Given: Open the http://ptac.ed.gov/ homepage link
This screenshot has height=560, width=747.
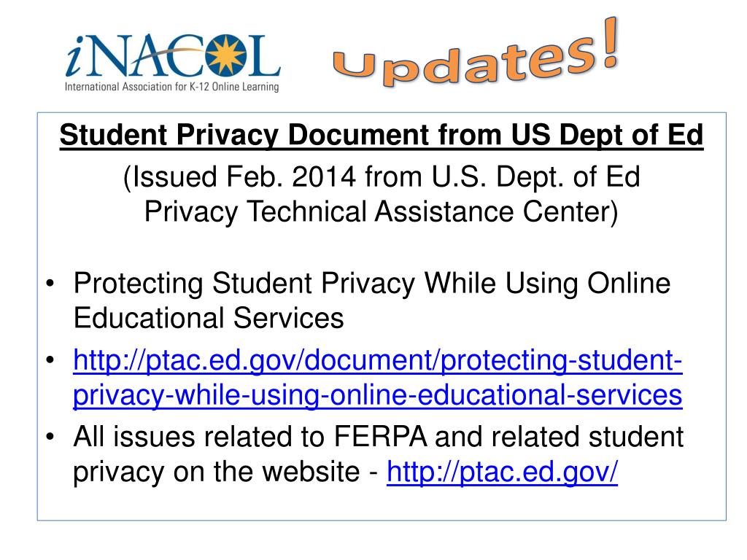Looking at the screenshot, I should coord(502,473).
